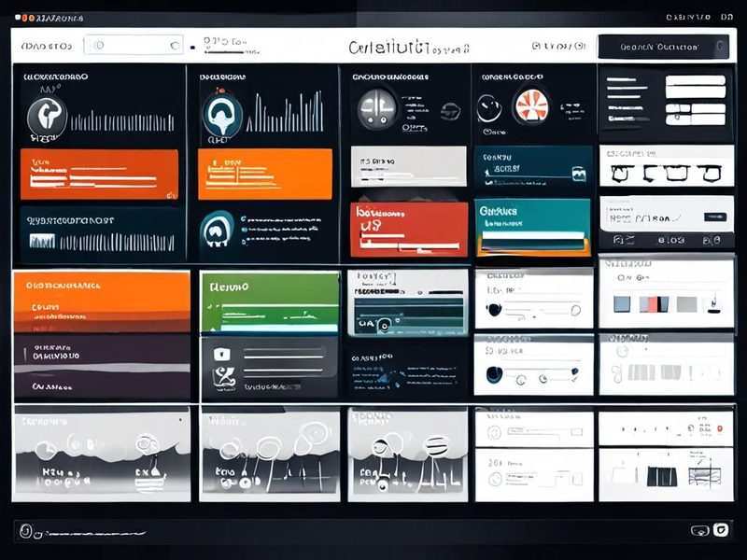Open the red card with white text

tap(409, 230)
